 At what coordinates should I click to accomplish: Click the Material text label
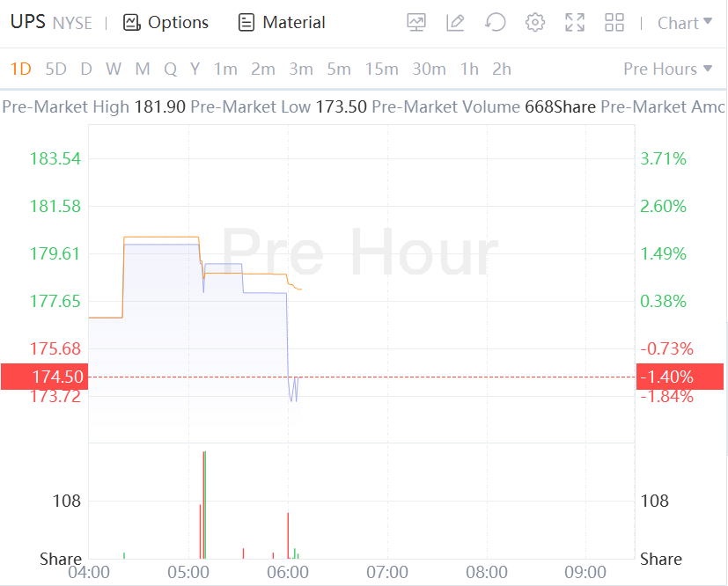tap(294, 23)
